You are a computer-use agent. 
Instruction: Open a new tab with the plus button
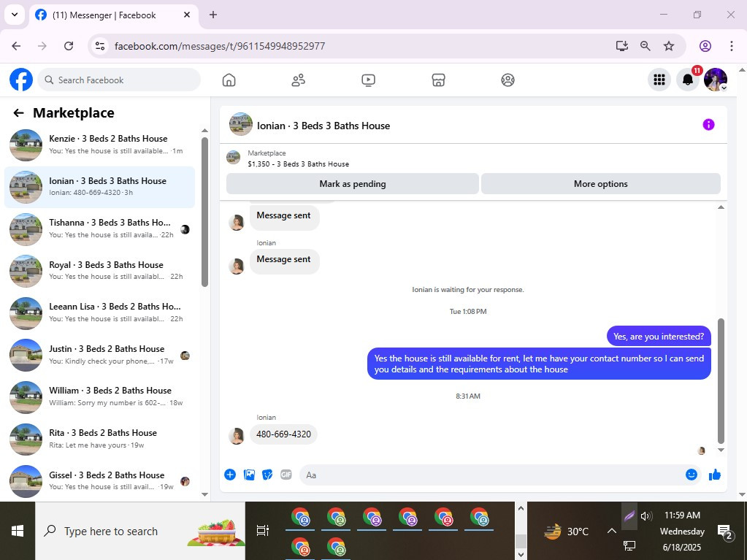tap(213, 15)
